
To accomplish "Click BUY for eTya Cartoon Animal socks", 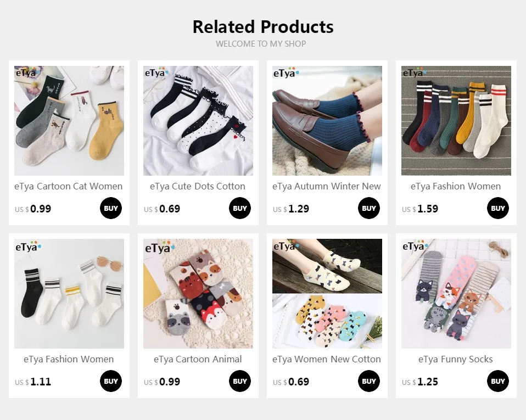I will 240,381.
